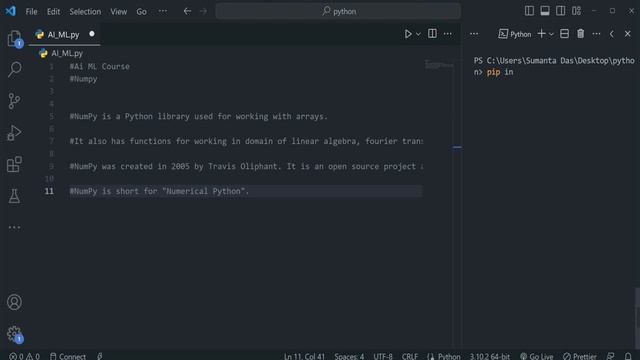This screenshot has width=640, height=360.
Task: Open the new terminal launch profile dropdown
Action: pos(551,34)
